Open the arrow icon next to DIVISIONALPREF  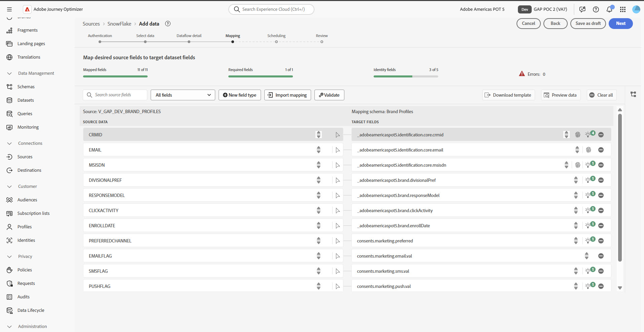[338, 180]
